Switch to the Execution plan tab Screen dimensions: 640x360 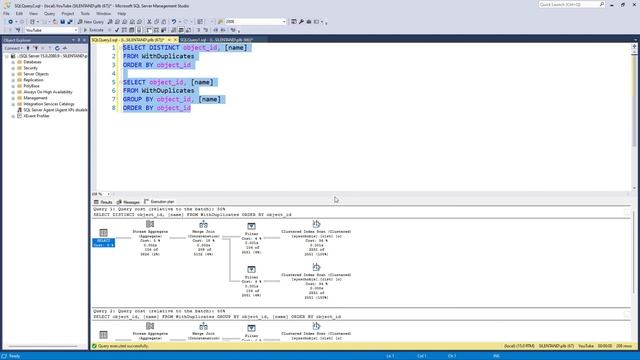(x=160, y=202)
